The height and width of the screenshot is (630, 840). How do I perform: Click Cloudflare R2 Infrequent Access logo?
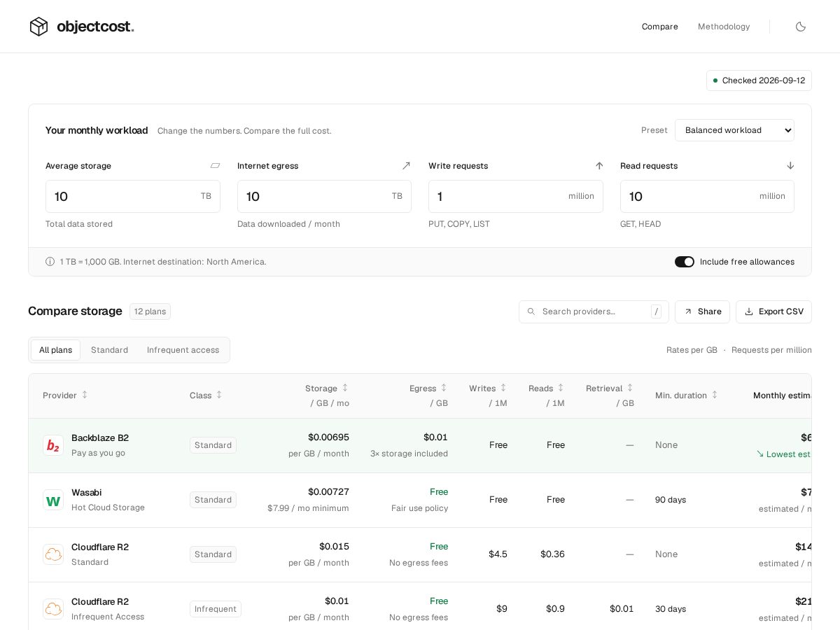(x=53, y=609)
